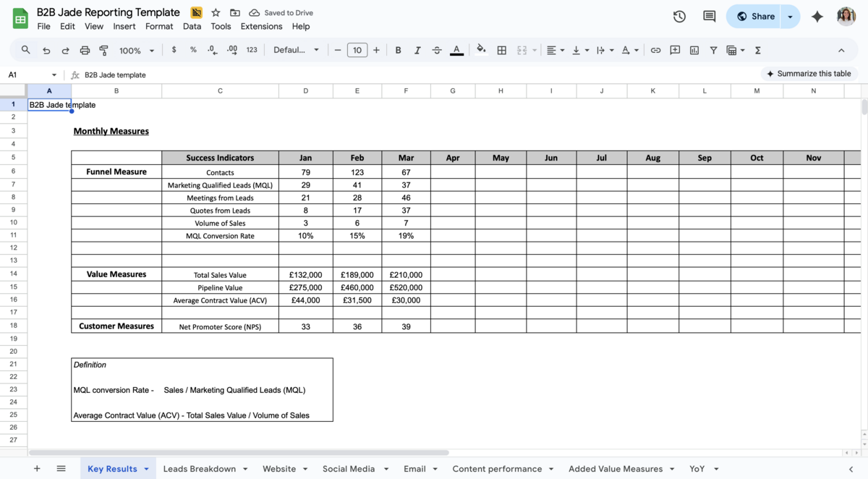Click the search menus magnifier icon
This screenshot has width=868, height=479.
tap(25, 50)
